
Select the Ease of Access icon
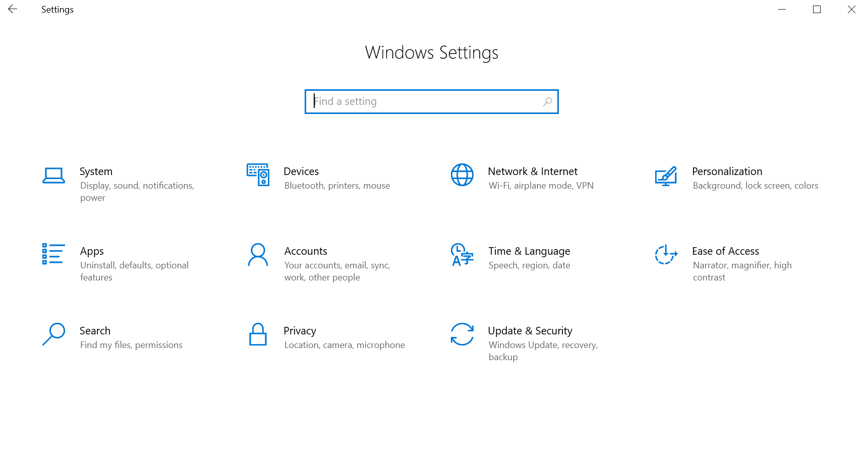coord(666,255)
